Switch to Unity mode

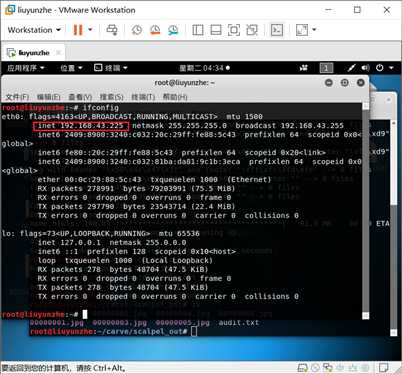[x=252, y=30]
